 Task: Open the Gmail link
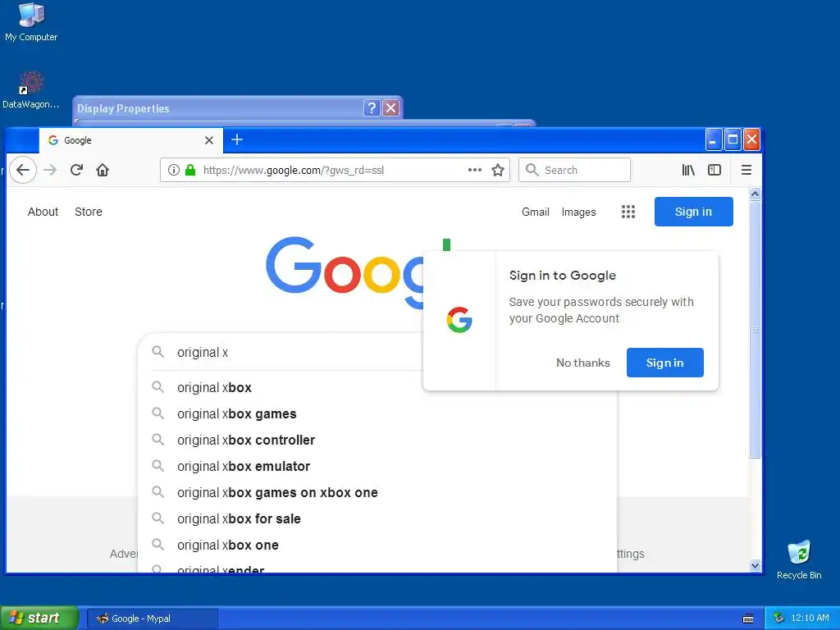(x=535, y=212)
